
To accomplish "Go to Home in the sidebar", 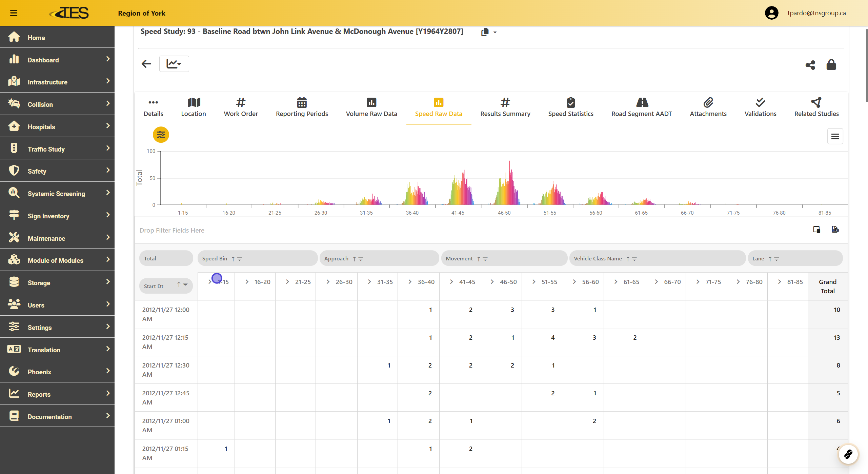I will point(36,38).
